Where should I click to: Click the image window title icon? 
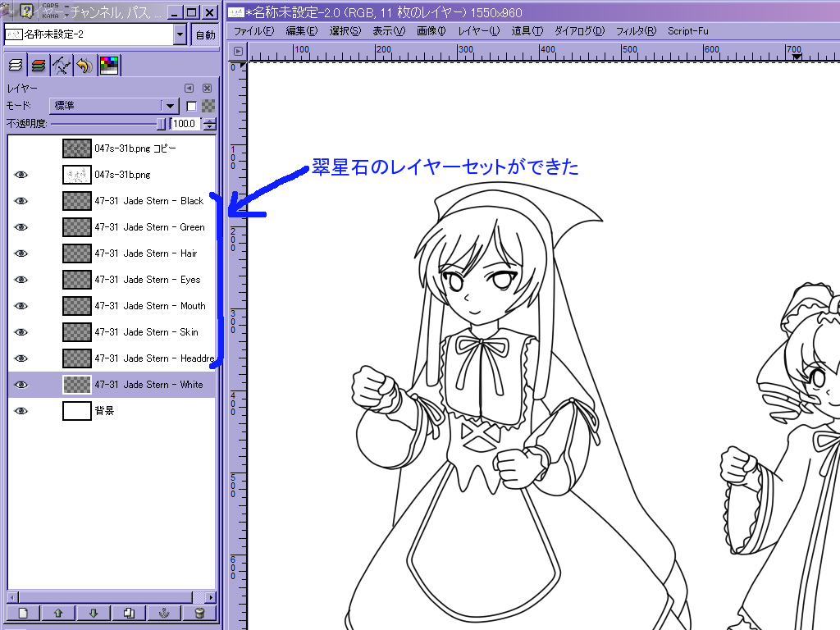236,11
